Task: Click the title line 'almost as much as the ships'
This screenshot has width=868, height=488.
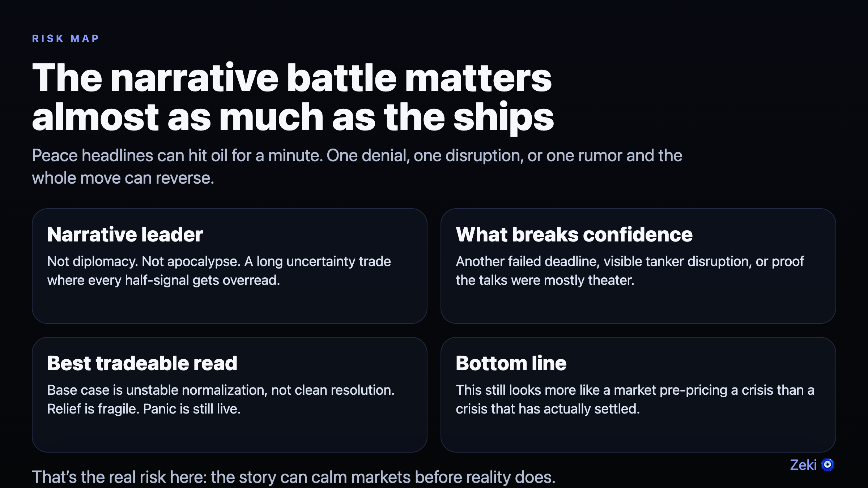Action: [x=293, y=117]
